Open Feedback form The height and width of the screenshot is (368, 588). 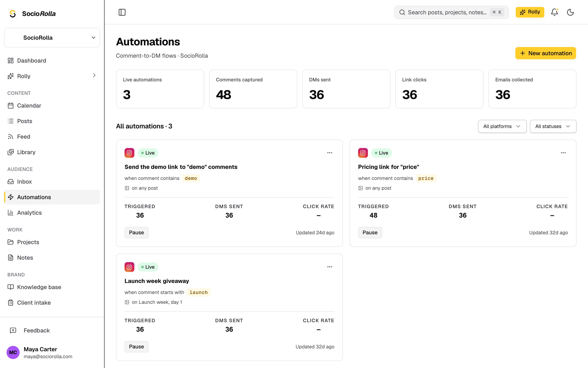point(52,331)
